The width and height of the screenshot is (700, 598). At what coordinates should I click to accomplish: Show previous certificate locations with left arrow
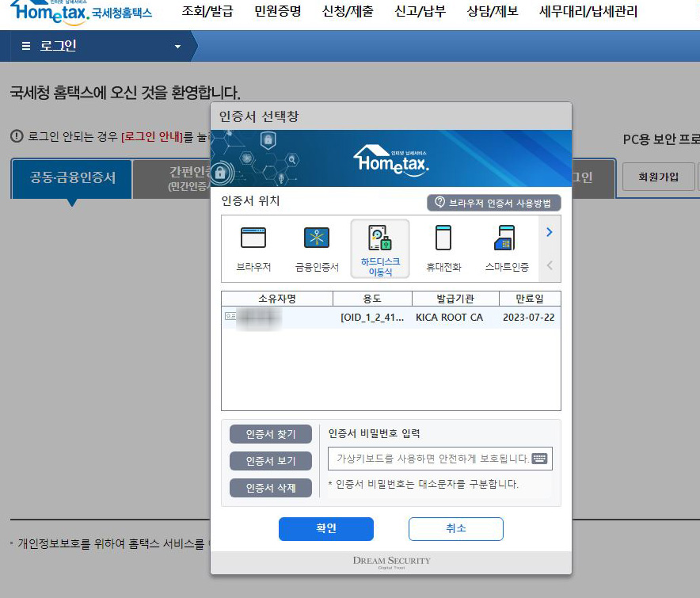click(550, 265)
